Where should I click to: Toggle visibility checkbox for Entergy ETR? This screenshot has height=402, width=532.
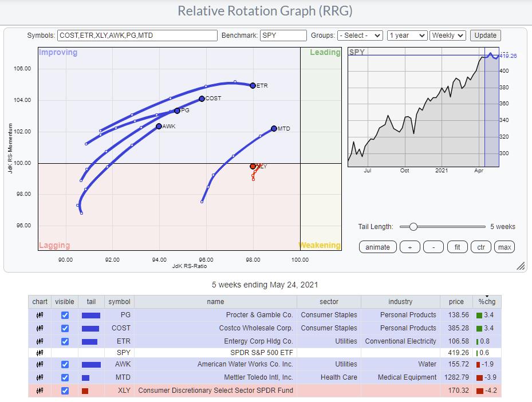pyautogui.click(x=65, y=341)
